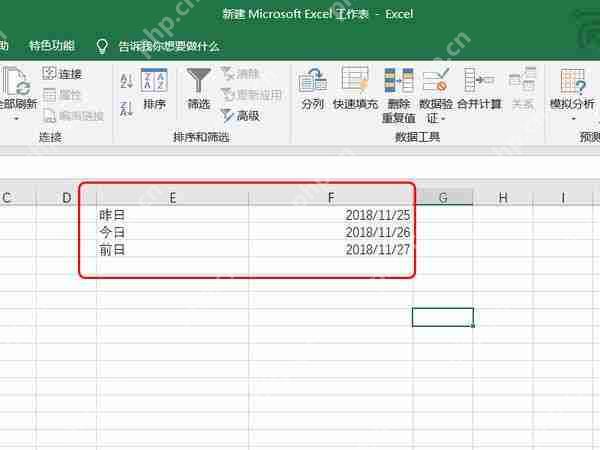Image resolution: width=600 pixels, height=450 pixels.
Task: Select column F header
Action: coord(331,197)
